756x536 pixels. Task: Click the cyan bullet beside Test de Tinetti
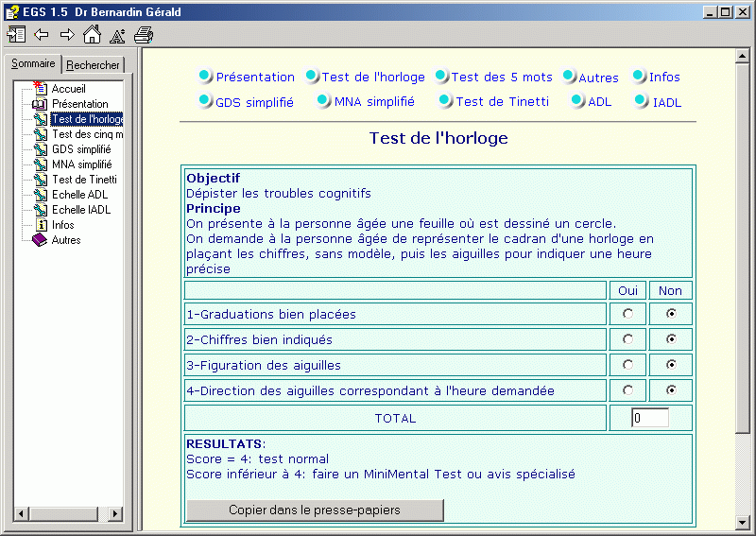[444, 100]
